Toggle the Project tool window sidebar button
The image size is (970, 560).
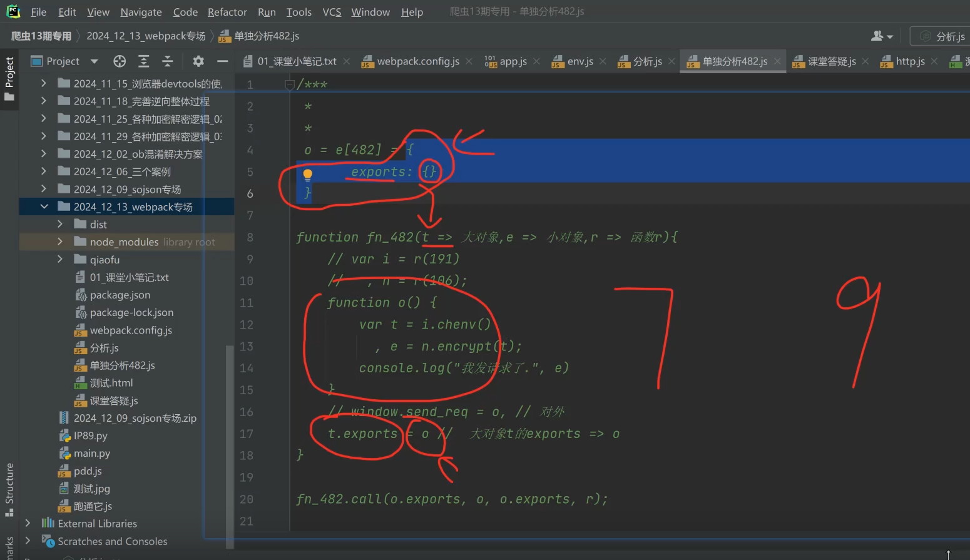(9, 79)
